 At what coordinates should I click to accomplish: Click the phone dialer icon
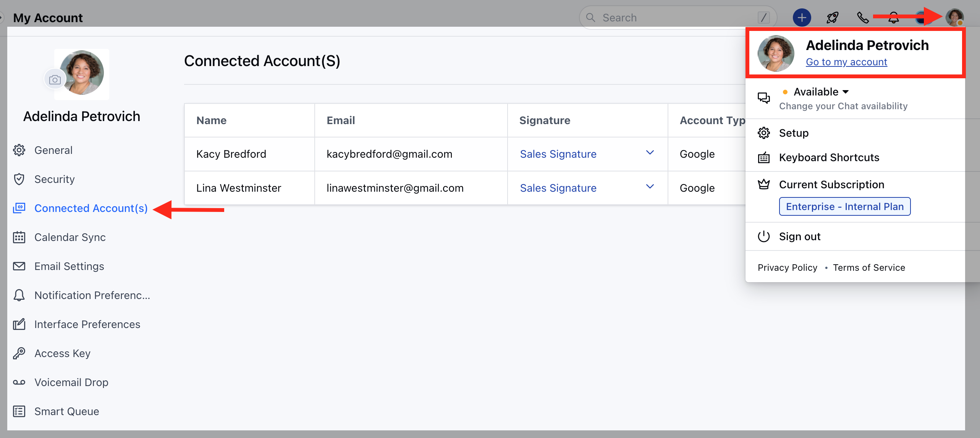click(x=863, y=18)
